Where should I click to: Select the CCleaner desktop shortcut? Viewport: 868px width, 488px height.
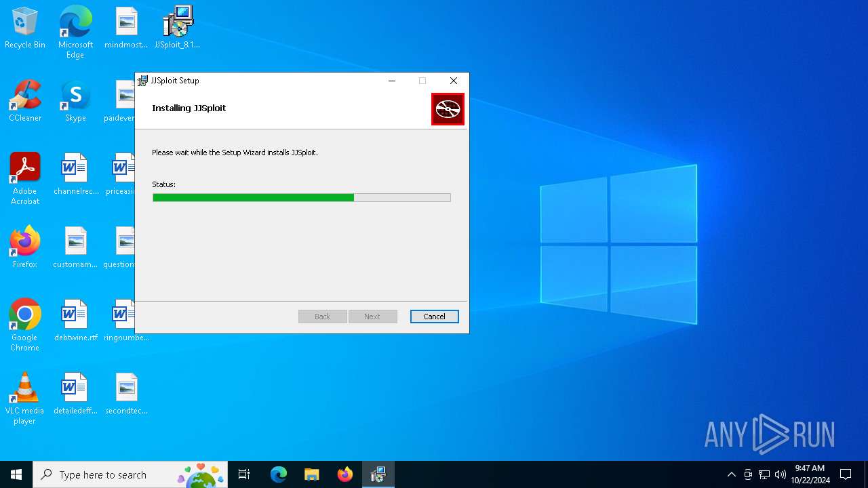[x=25, y=101]
